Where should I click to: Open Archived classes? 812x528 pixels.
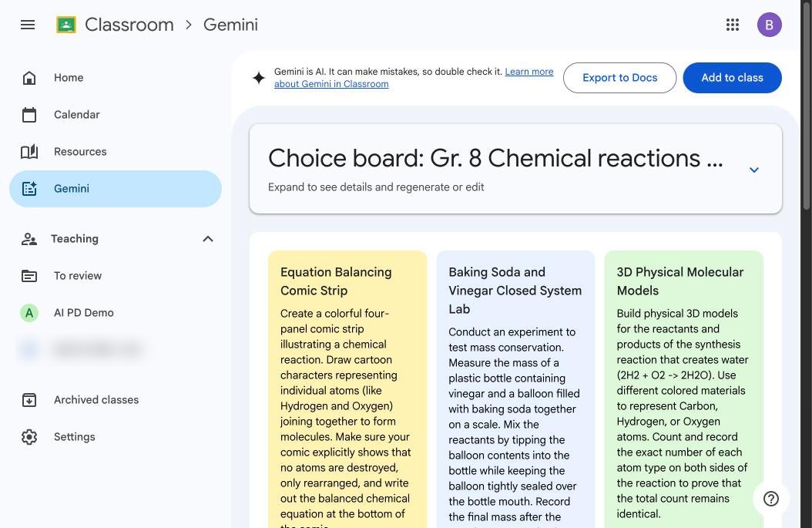point(115,400)
